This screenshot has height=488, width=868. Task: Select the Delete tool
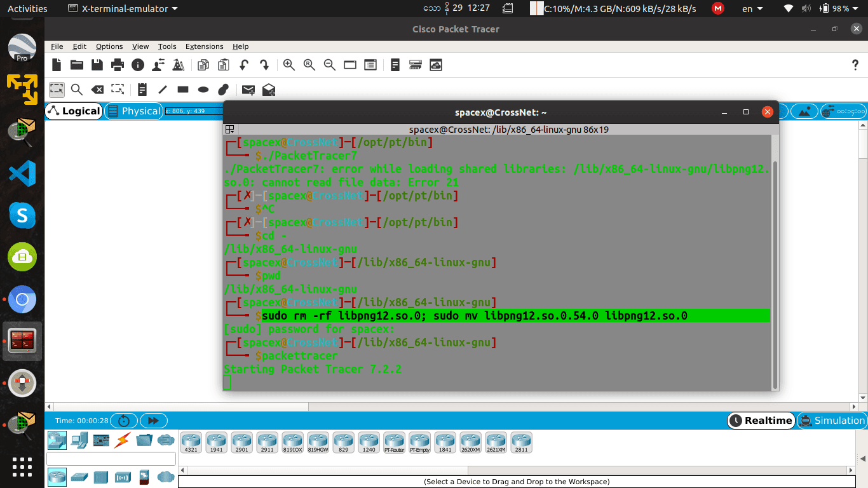(97, 90)
